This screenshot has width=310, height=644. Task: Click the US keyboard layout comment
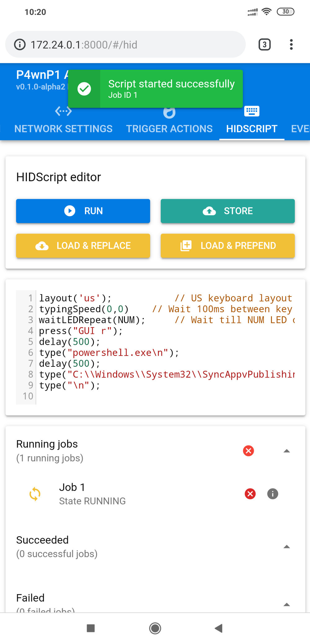tap(233, 298)
